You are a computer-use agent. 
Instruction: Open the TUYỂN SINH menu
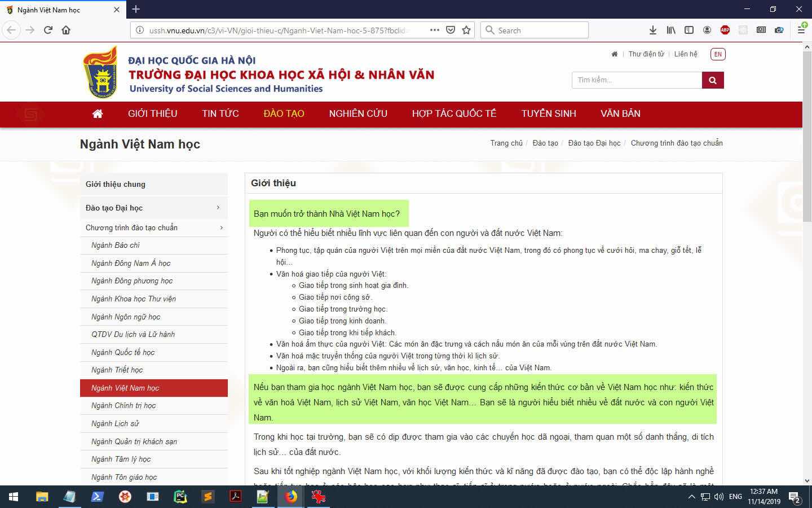point(549,113)
